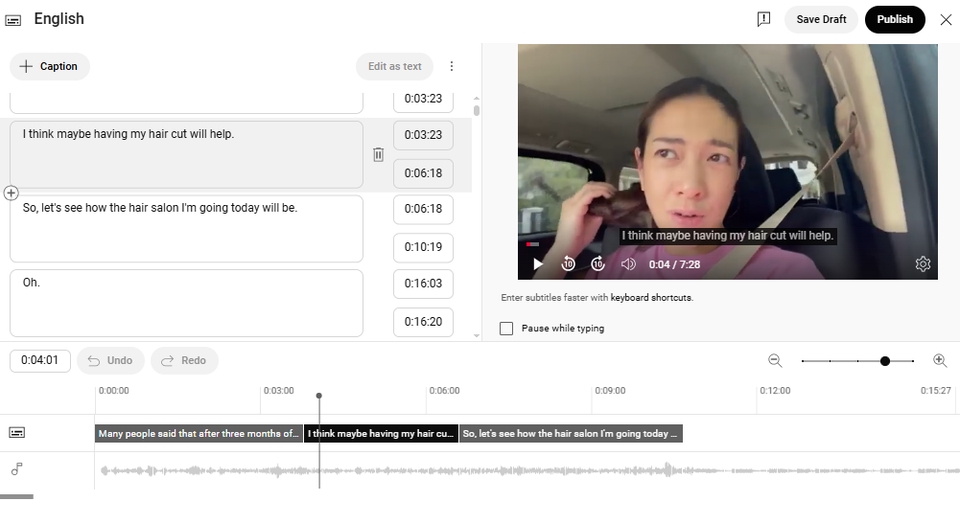Skip forward 10 seconds in video
The width and height of the screenshot is (960, 524).
598,264
